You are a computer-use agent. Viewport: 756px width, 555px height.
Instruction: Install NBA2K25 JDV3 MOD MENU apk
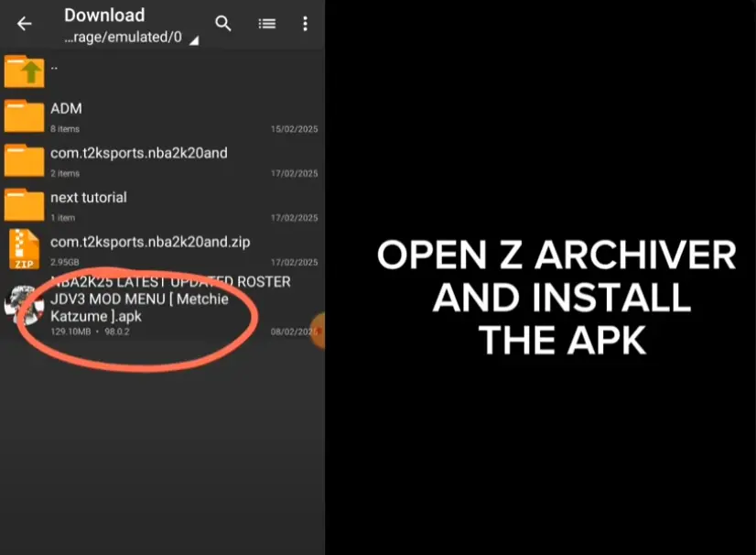[x=163, y=306]
